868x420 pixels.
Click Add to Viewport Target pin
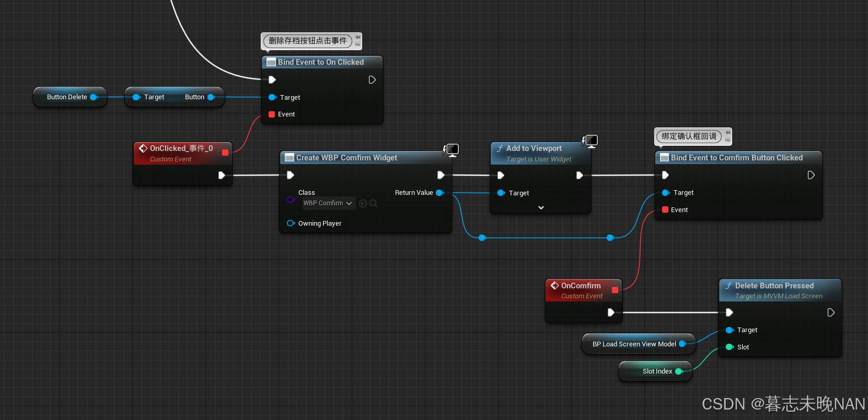point(501,193)
